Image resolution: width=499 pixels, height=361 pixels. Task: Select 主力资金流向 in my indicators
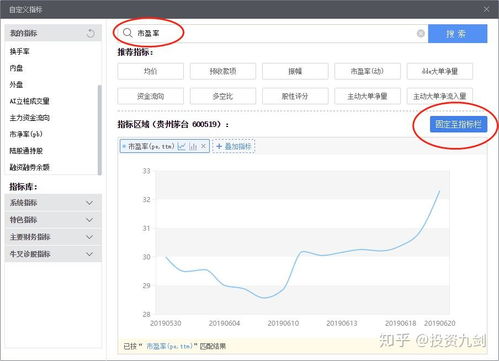click(29, 118)
